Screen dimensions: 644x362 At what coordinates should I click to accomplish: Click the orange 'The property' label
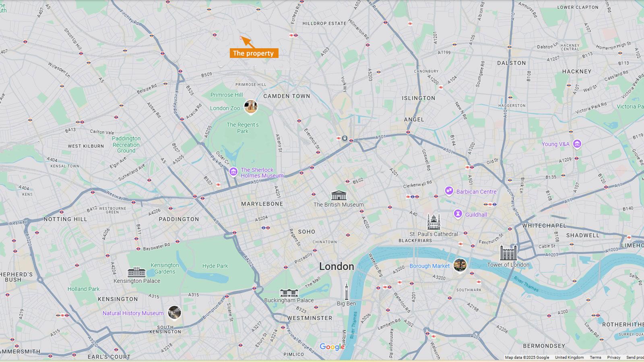[x=254, y=53]
